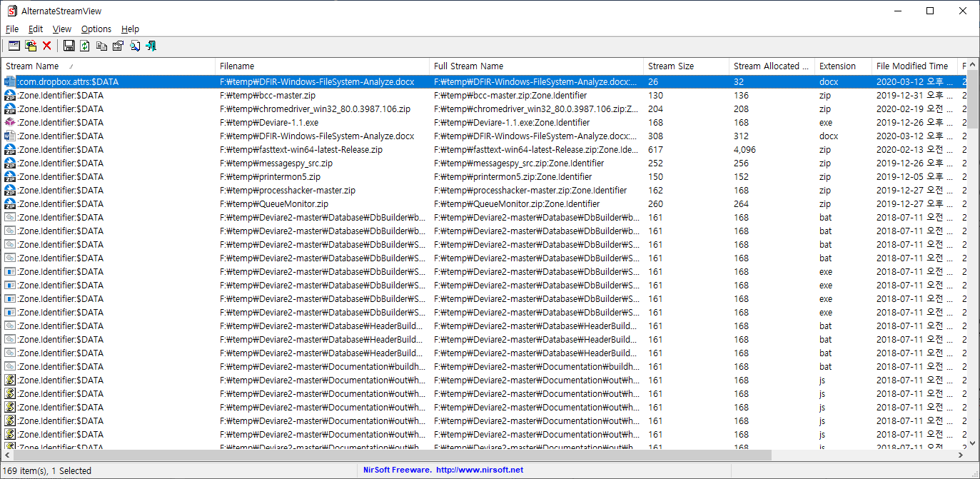Image resolution: width=980 pixels, height=479 pixels.
Task: Click the stream size value 252
Action: click(655, 163)
